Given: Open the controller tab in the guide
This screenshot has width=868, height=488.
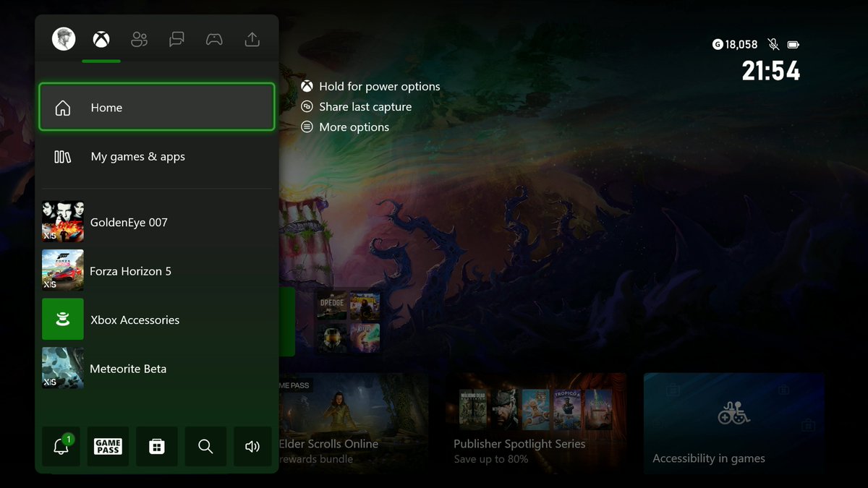Looking at the screenshot, I should coord(214,40).
